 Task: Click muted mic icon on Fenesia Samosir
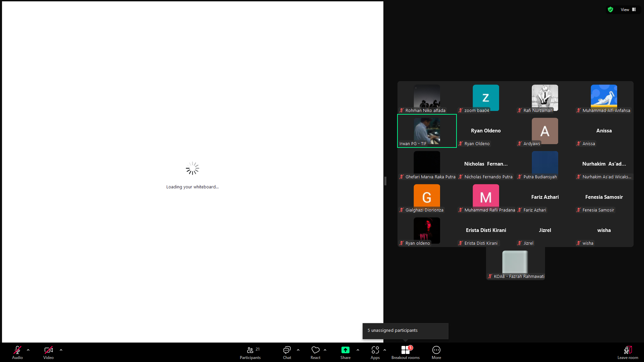(x=579, y=210)
